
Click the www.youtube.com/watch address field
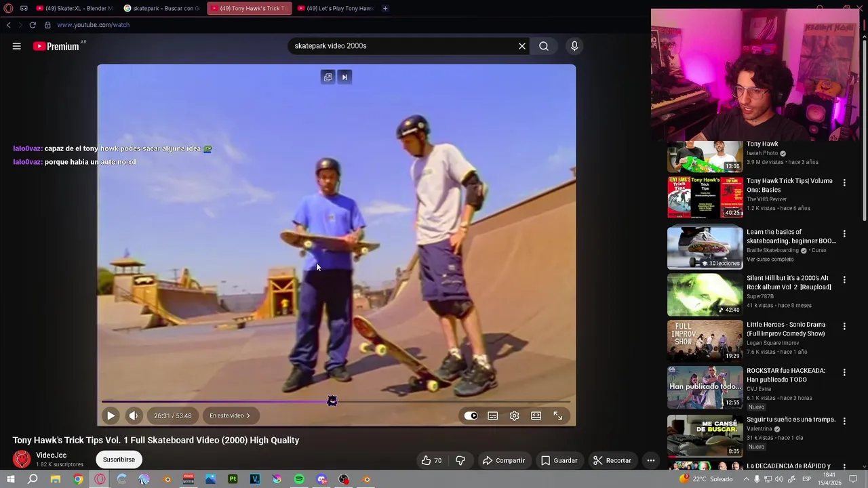[94, 25]
